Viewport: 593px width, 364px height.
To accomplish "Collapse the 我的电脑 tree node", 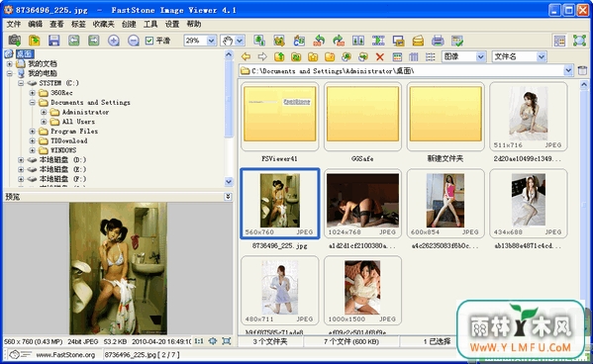I will point(10,73).
